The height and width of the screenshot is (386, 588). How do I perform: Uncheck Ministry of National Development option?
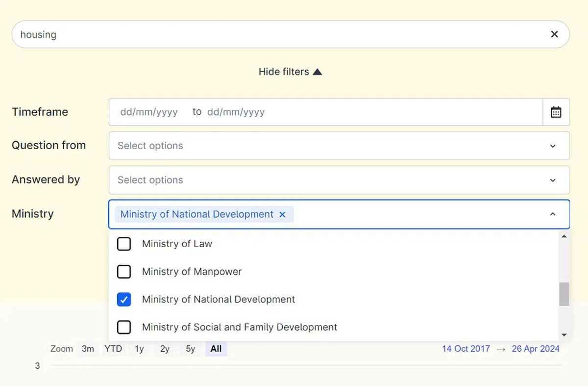124,300
